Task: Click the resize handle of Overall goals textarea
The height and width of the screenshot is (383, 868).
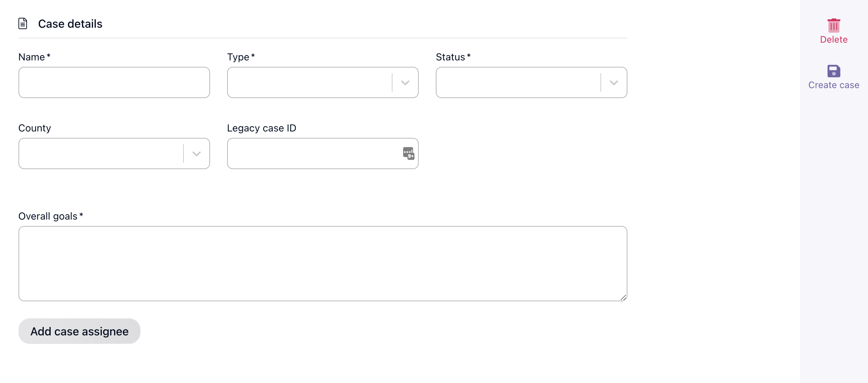Action: point(623,298)
